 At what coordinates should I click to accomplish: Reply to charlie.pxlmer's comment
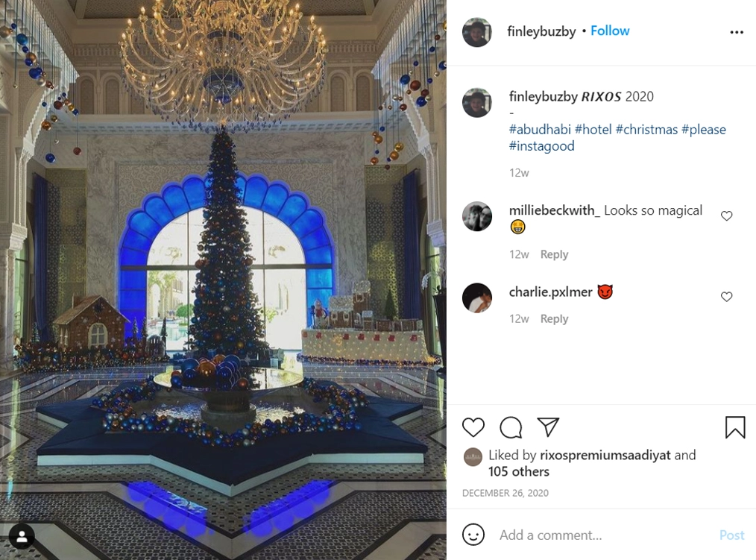pyautogui.click(x=554, y=319)
